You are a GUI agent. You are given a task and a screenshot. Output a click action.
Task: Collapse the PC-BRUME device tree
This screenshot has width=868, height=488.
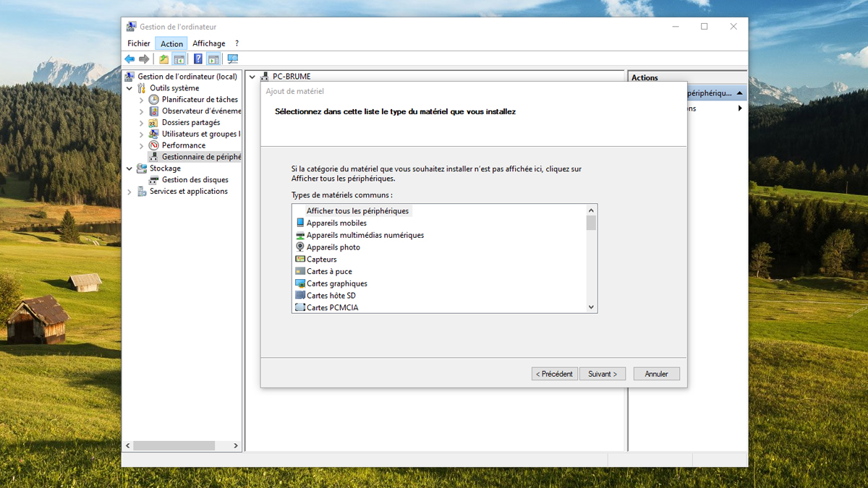(x=252, y=77)
